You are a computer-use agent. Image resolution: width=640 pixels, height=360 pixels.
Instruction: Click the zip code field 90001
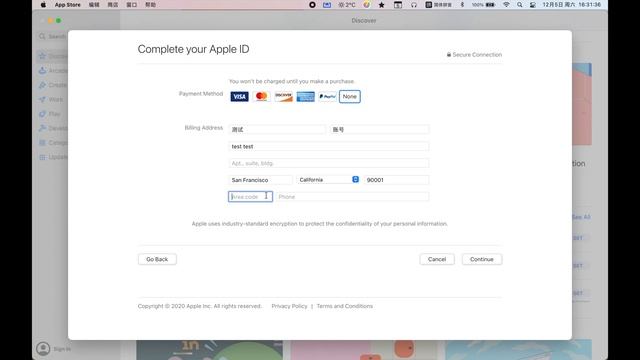(x=396, y=180)
